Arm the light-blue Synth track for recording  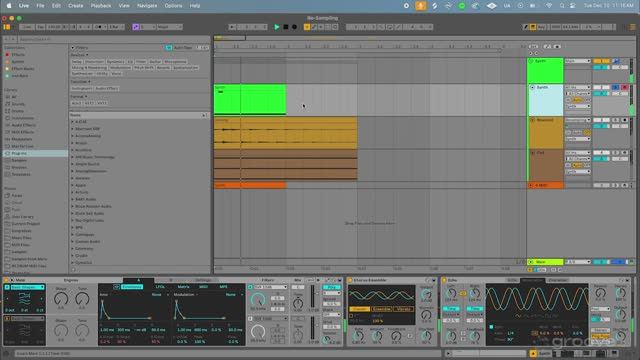[x=624, y=87]
